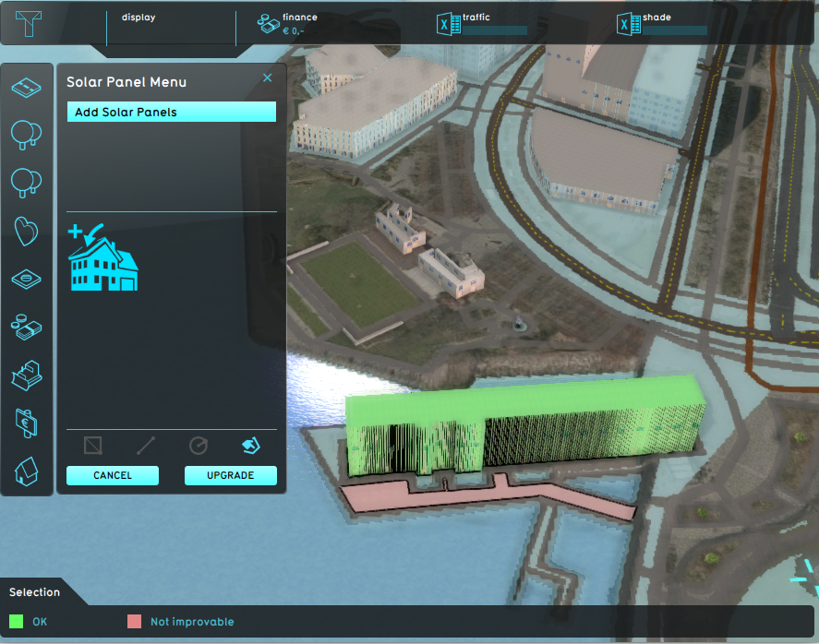Viewport: 819px width, 644px height.
Task: Choose the rectangle selection mode
Action: coord(92,447)
